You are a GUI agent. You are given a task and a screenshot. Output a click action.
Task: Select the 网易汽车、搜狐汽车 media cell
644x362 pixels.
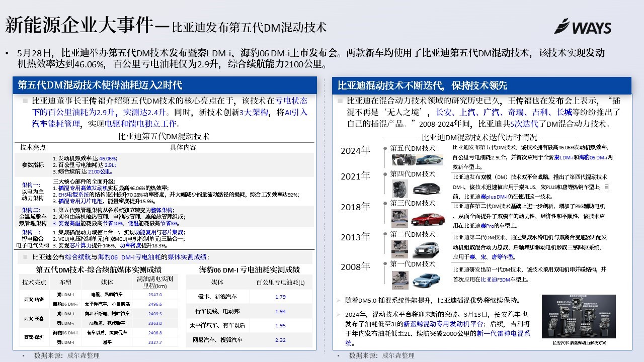pos(217,340)
